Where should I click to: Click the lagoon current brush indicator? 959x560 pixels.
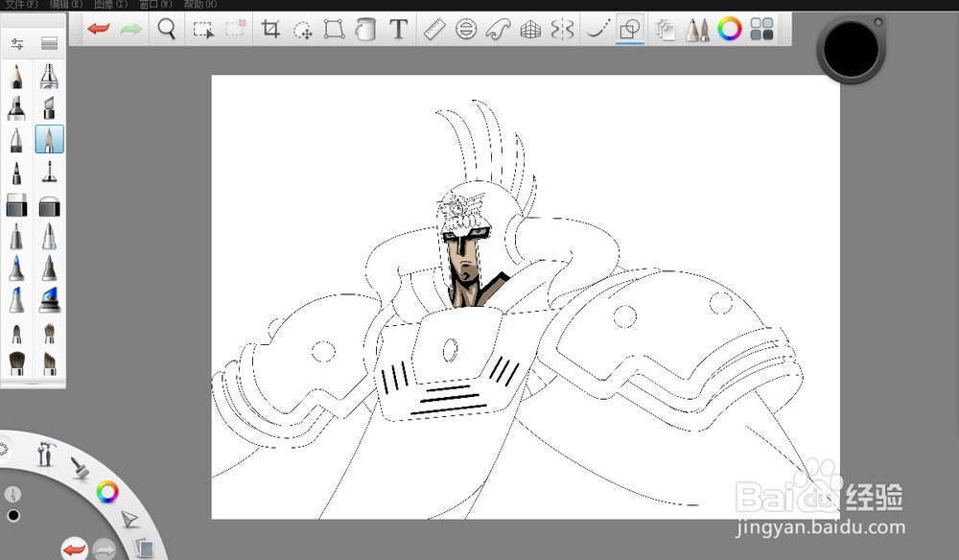pos(12,494)
